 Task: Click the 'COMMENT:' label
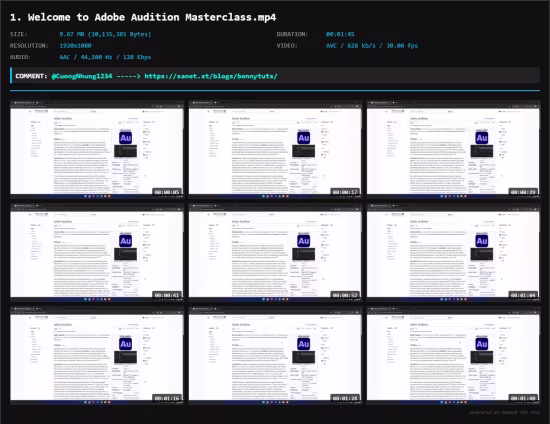[x=31, y=76]
